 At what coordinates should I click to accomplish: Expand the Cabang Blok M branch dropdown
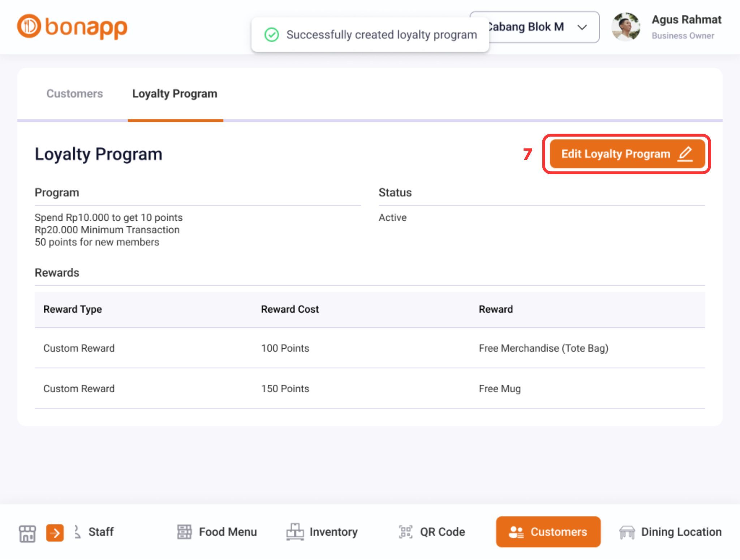(x=535, y=27)
